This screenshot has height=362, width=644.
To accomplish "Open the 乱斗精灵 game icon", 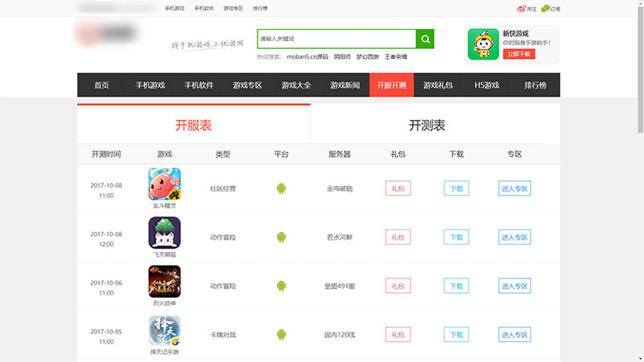I will point(164,184).
